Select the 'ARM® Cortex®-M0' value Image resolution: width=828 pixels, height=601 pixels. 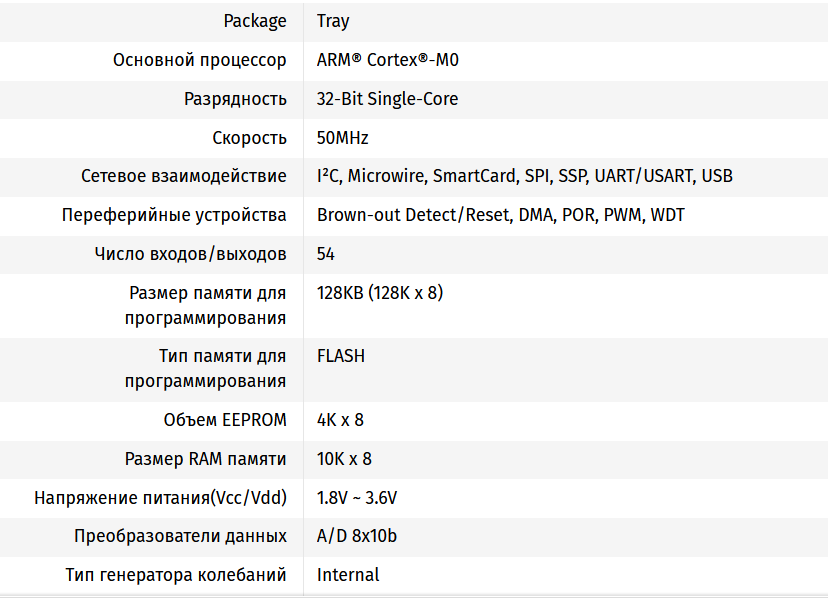tap(388, 60)
